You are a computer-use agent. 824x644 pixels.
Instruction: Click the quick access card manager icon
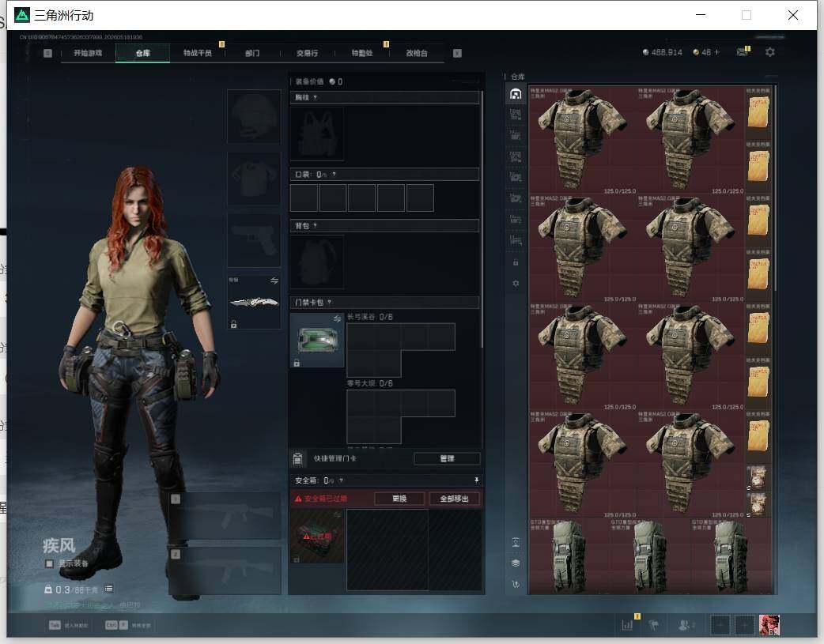pos(297,458)
